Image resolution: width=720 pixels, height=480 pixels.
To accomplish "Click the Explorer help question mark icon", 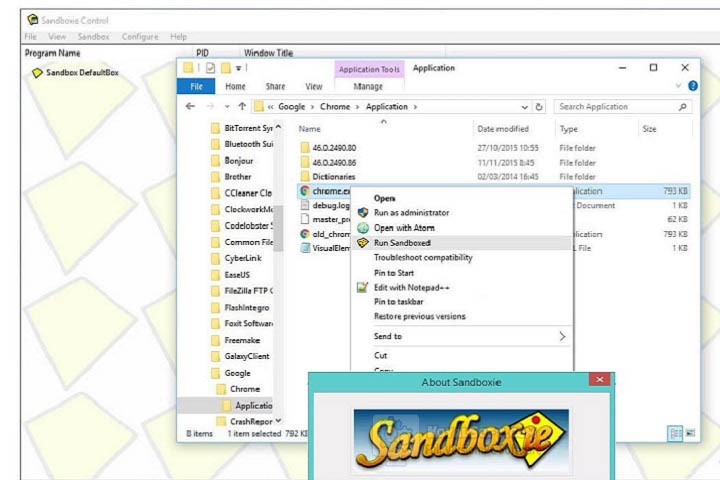I will click(692, 86).
